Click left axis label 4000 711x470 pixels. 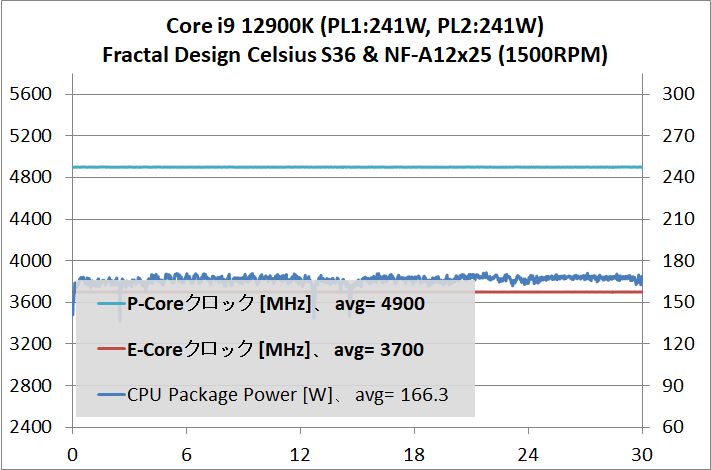tap(31, 261)
